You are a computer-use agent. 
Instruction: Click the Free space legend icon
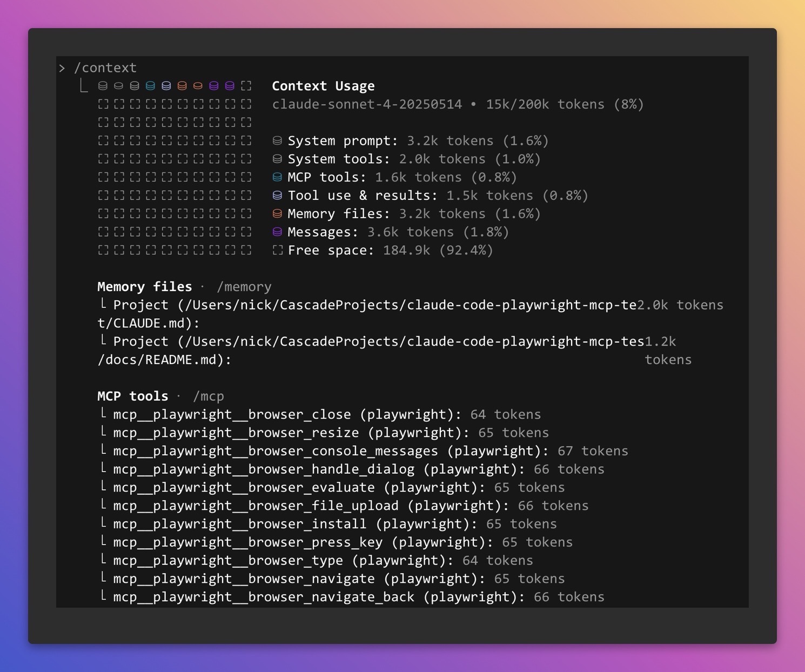[x=277, y=250]
